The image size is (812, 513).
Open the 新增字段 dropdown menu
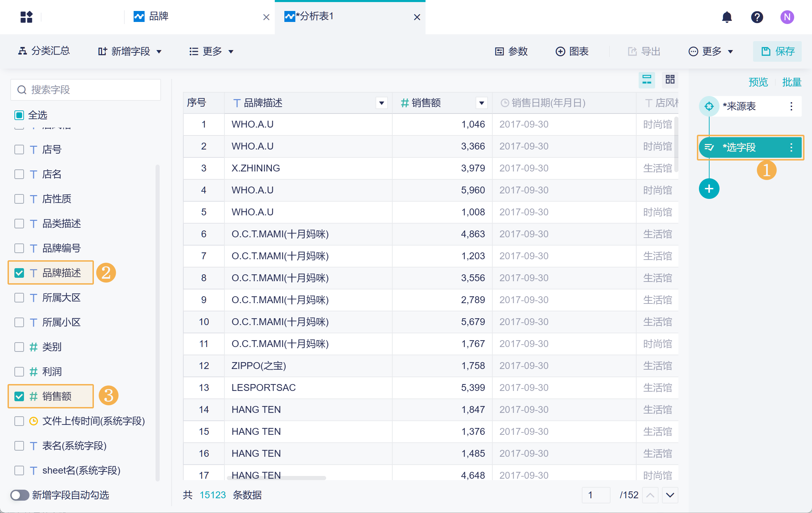(x=130, y=51)
